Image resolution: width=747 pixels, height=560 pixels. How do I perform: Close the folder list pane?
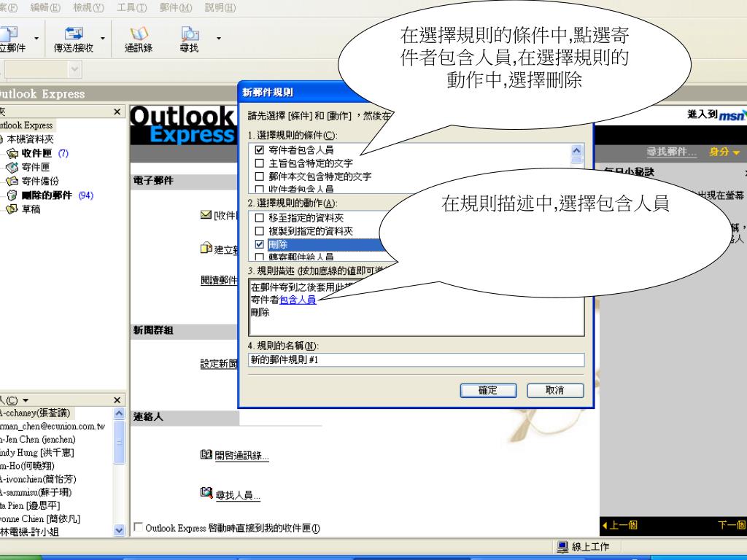117,112
